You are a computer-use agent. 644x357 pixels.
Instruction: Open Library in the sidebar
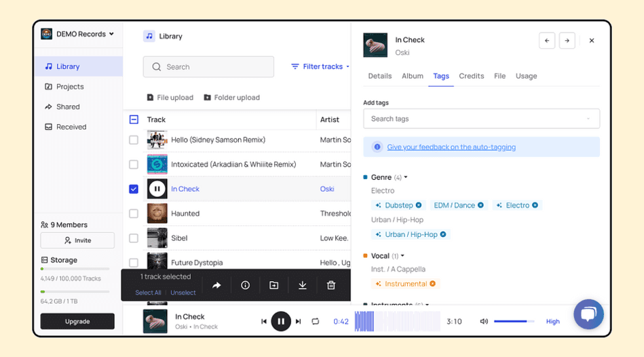click(x=79, y=67)
